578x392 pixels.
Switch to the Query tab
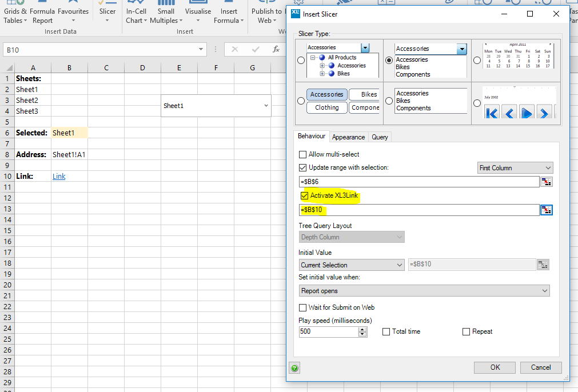(x=380, y=137)
